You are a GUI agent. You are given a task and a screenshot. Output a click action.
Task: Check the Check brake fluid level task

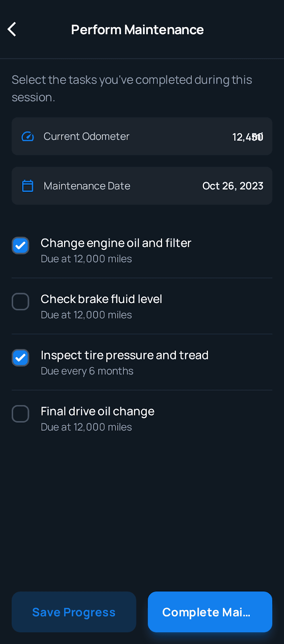pyautogui.click(x=20, y=301)
